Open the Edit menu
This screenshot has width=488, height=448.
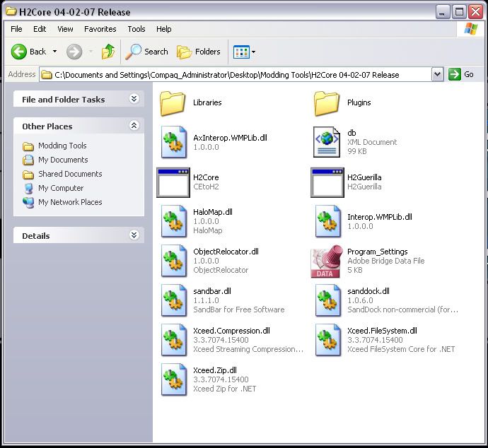tap(40, 29)
